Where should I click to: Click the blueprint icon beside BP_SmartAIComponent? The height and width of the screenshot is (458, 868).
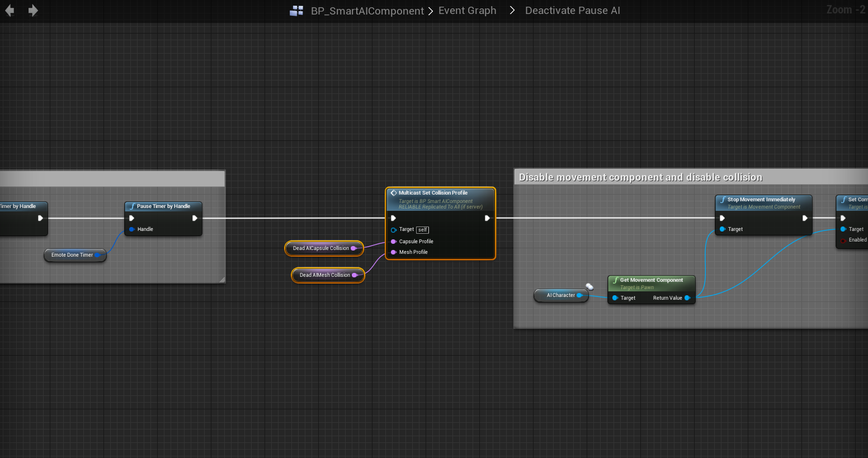pos(296,11)
